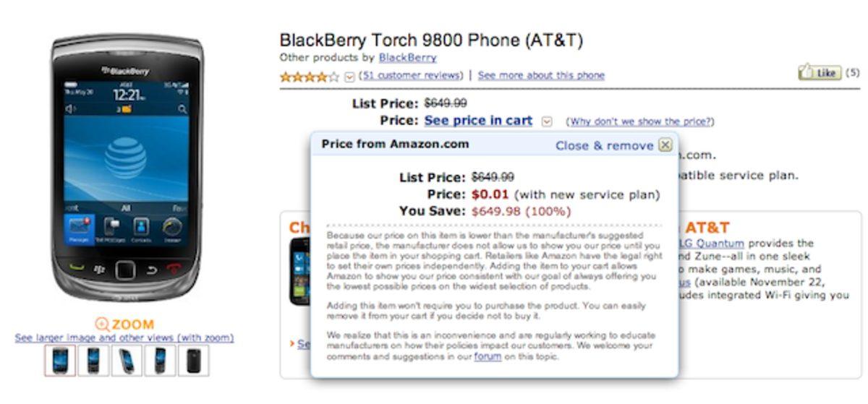Viewport: 868px width, 404px height.
Task: Open the 51 customer reviews link
Action: coord(412,75)
